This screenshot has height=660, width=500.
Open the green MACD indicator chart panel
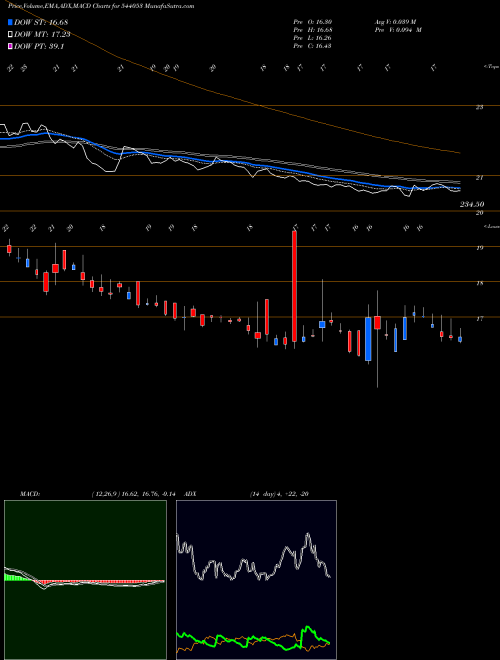[x=85, y=580]
